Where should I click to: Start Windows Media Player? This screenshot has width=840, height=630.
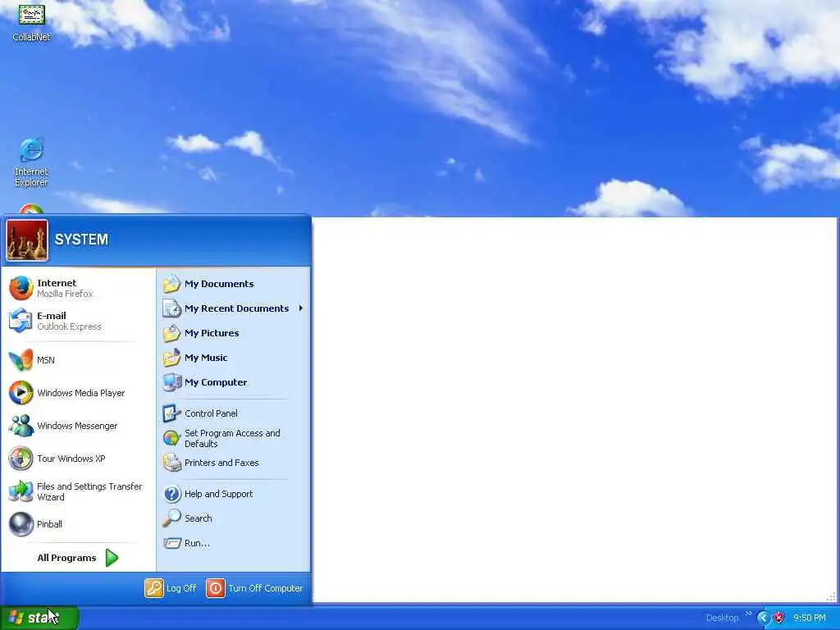pos(78,393)
